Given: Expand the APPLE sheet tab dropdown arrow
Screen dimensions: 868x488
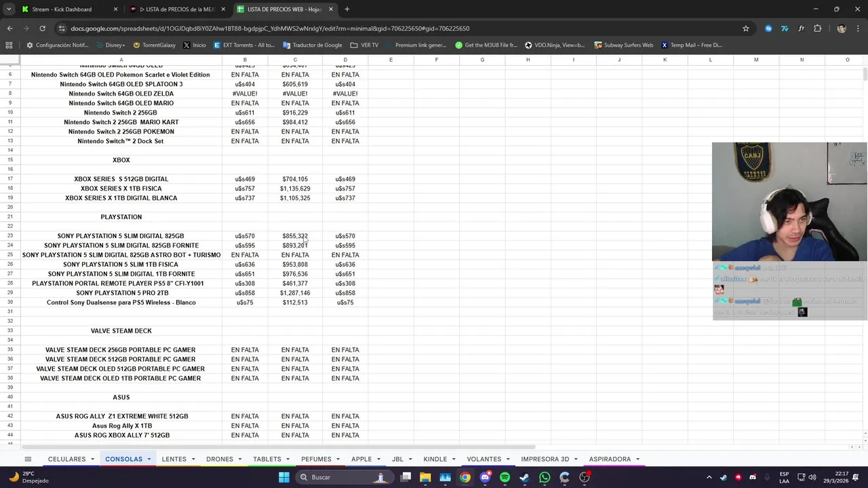Looking at the screenshot, I should tap(378, 460).
